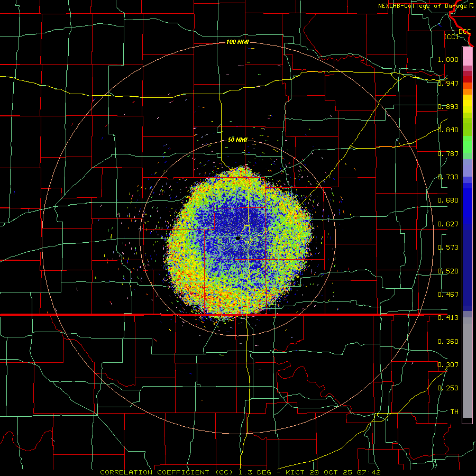
Task: Click the TH label at color bar bottom
Action: coord(454,412)
